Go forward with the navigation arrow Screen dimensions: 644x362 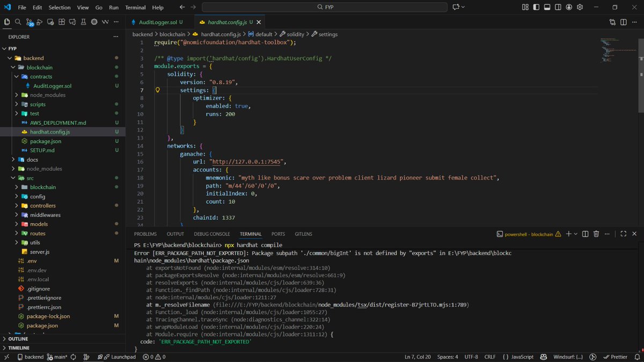[x=193, y=8]
